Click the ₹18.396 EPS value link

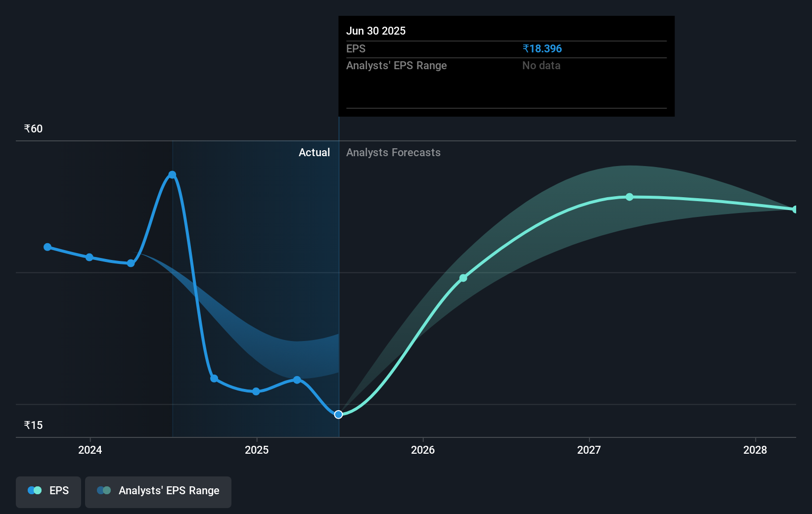point(542,48)
